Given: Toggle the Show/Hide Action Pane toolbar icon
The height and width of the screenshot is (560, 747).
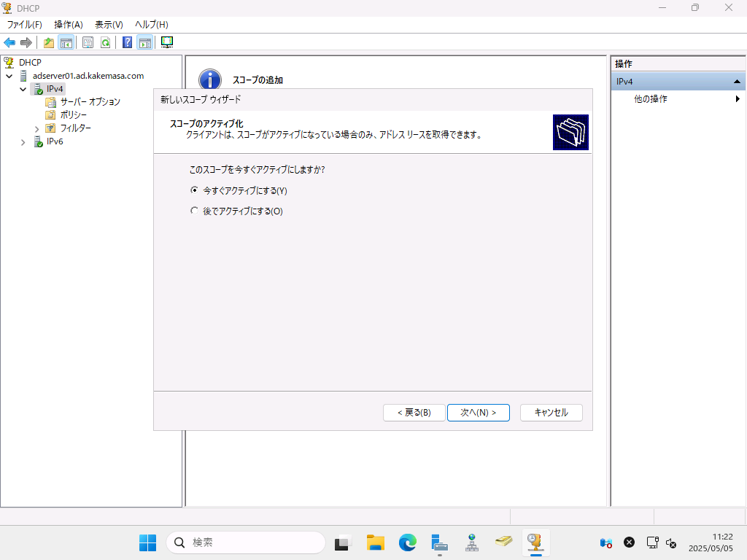Looking at the screenshot, I should [x=145, y=42].
